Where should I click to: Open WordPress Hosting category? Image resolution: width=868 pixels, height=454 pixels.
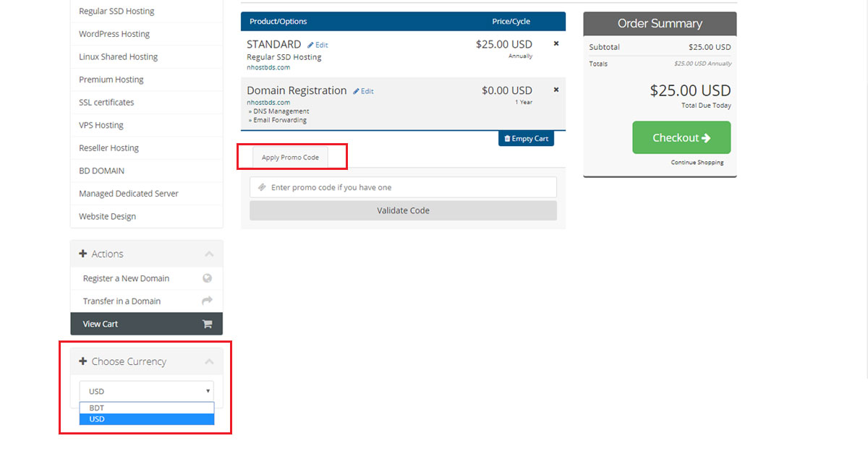tap(114, 34)
